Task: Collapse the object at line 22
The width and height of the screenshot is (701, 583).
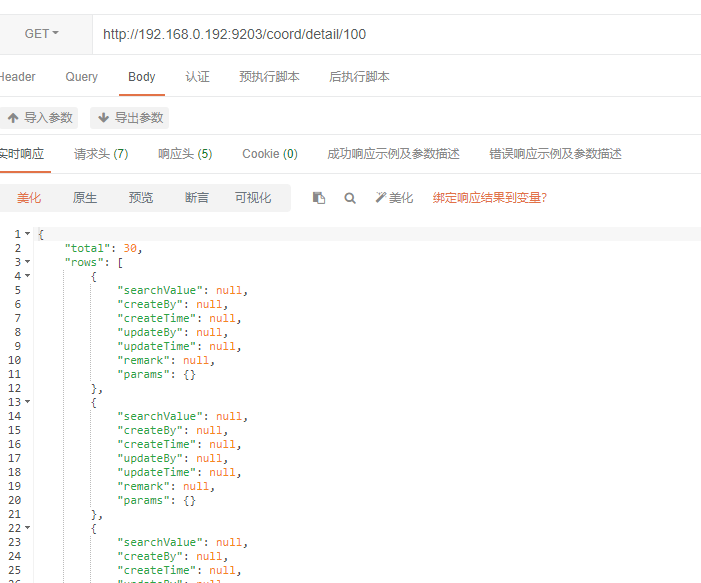Action: point(28,528)
